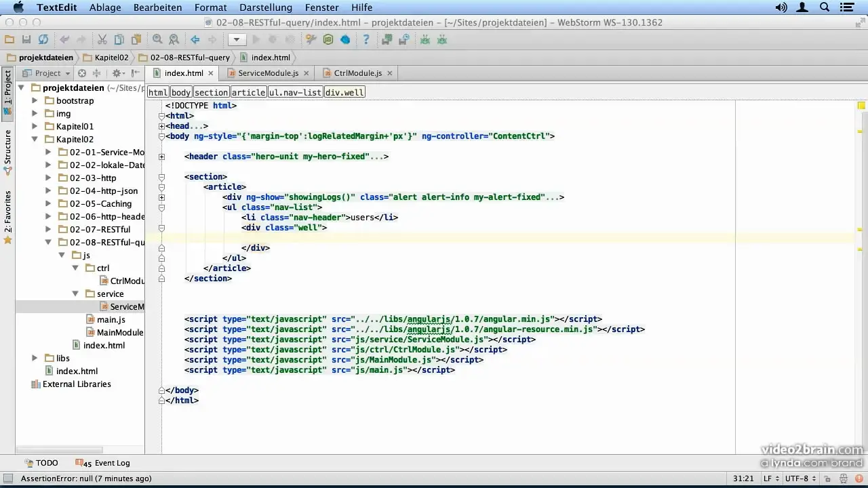868x488 pixels.
Task: Click the UTF-8 encoding selector
Action: [800, 479]
